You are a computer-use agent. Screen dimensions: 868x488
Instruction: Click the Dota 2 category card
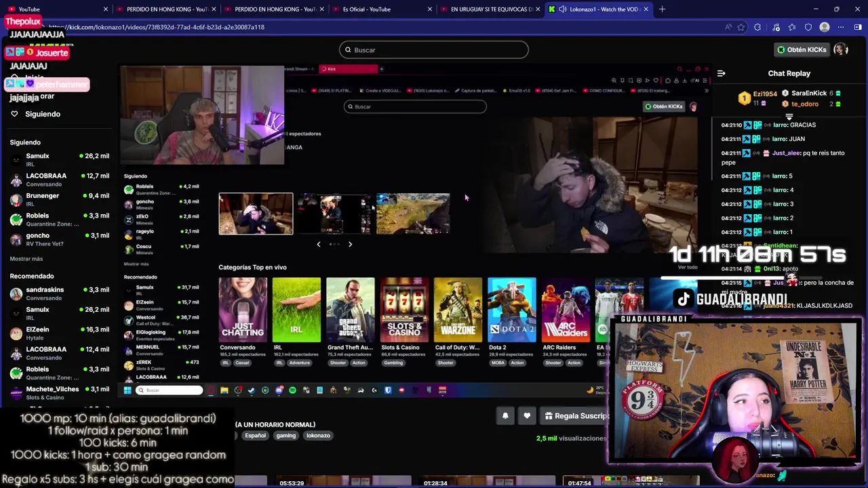point(512,310)
